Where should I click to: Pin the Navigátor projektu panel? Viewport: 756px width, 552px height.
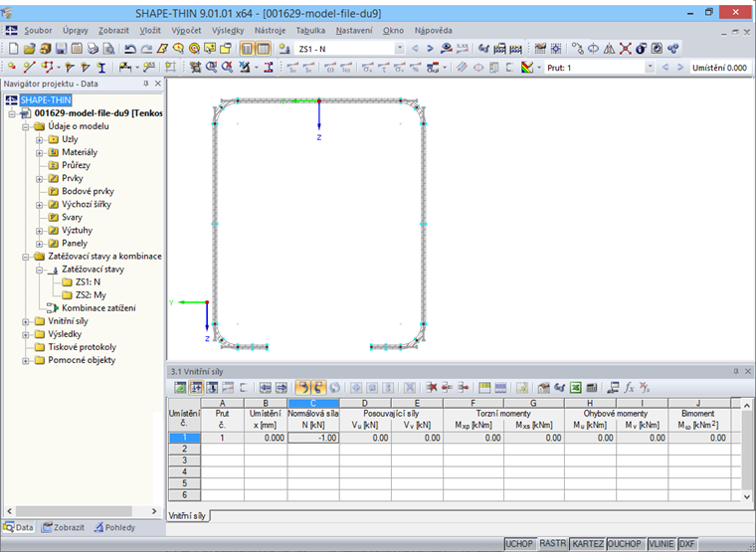(145, 84)
